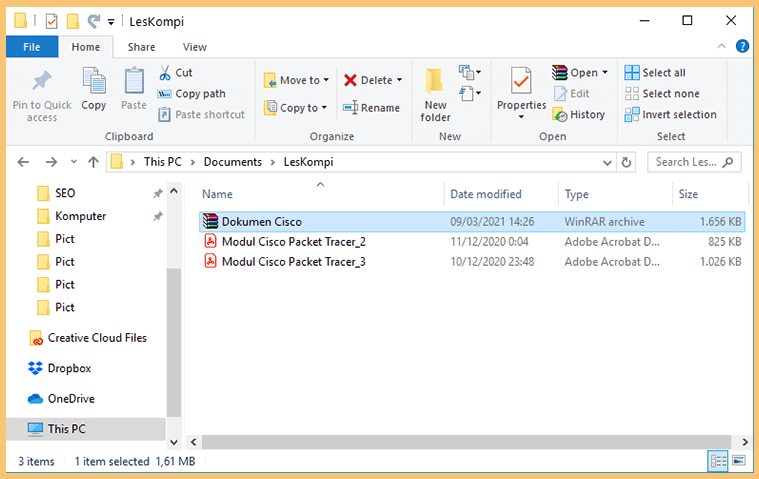Click Select all

coord(655,73)
